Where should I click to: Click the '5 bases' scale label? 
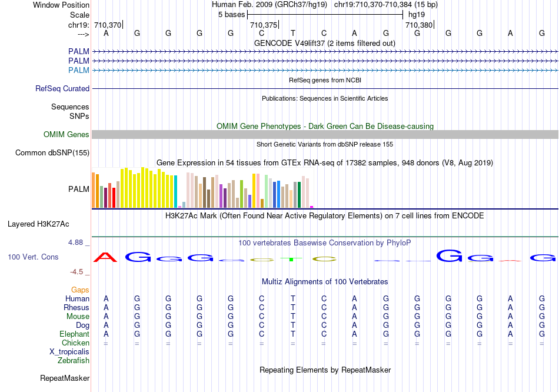[x=231, y=15]
